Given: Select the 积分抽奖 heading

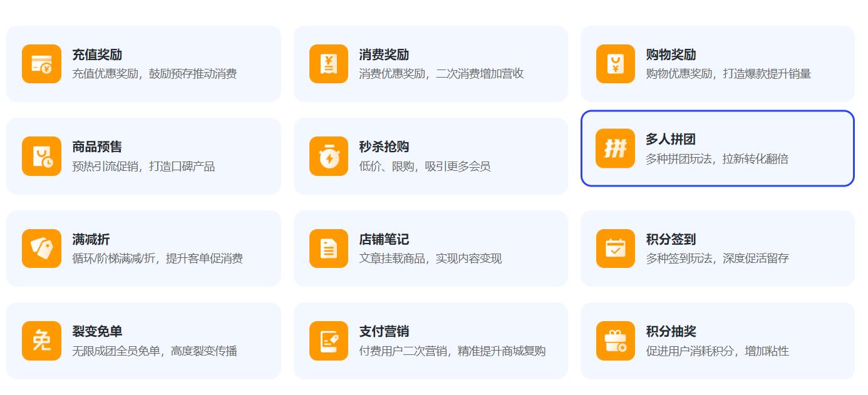Looking at the screenshot, I should (x=671, y=331).
